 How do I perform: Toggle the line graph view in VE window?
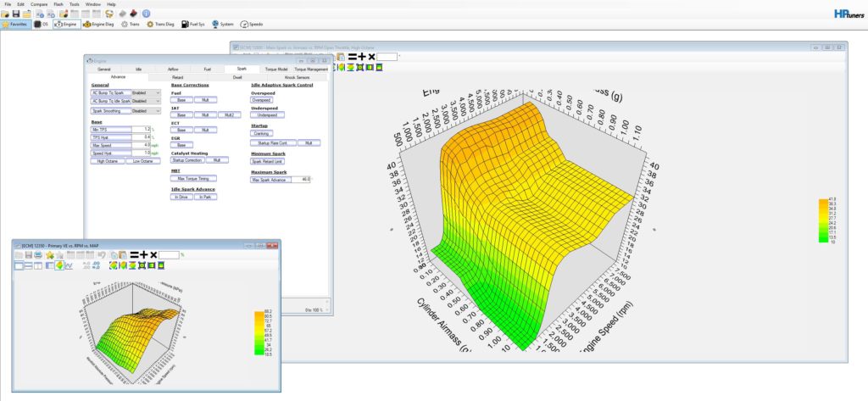[x=70, y=265]
